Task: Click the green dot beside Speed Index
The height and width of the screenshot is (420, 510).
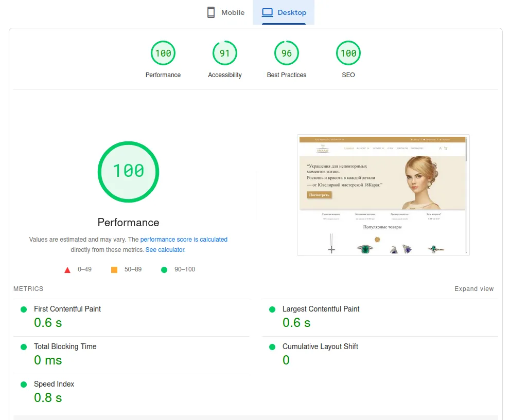Action: tap(24, 385)
